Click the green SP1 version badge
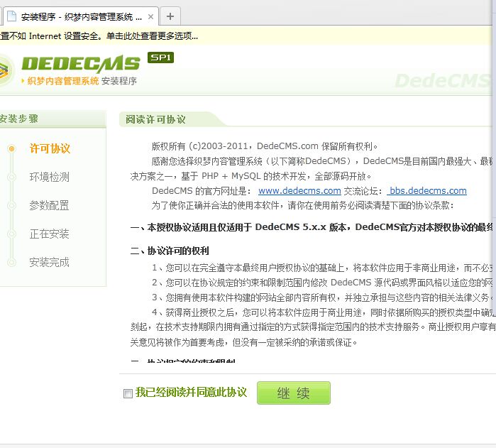Image resolution: width=496 pixels, height=448 pixels. (x=160, y=58)
